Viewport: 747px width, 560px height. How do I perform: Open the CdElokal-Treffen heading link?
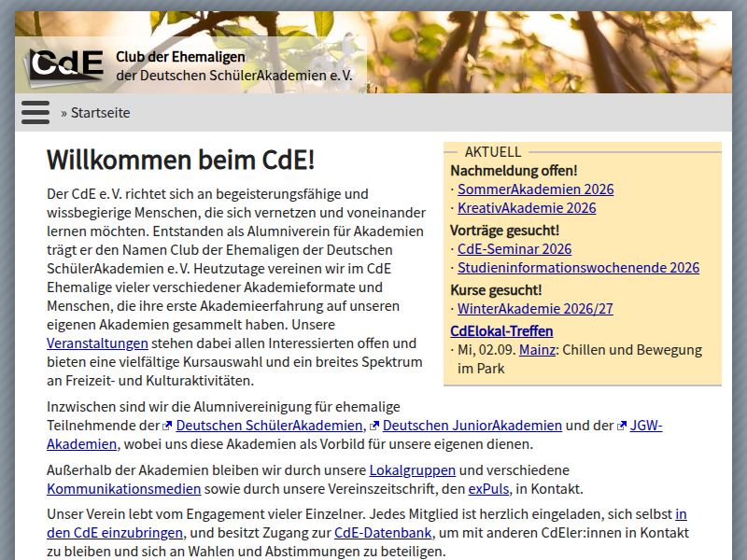(x=501, y=331)
